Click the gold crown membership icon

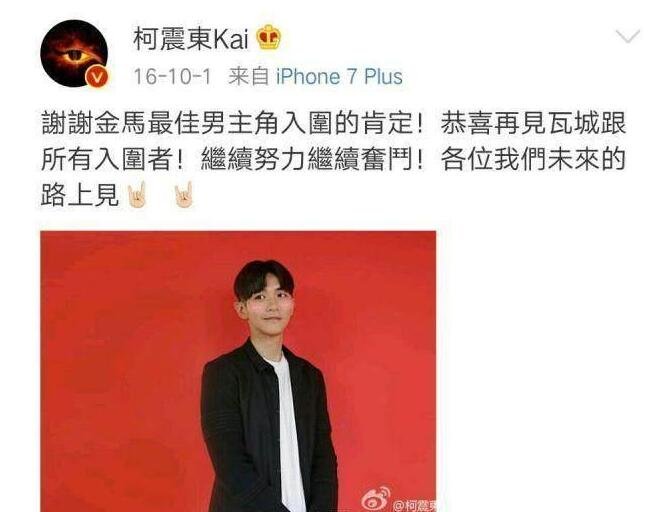coord(269,37)
